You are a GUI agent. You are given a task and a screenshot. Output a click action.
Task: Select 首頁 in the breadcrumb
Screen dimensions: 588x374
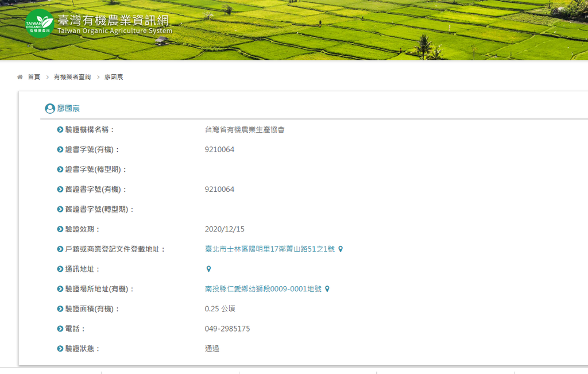(33, 77)
